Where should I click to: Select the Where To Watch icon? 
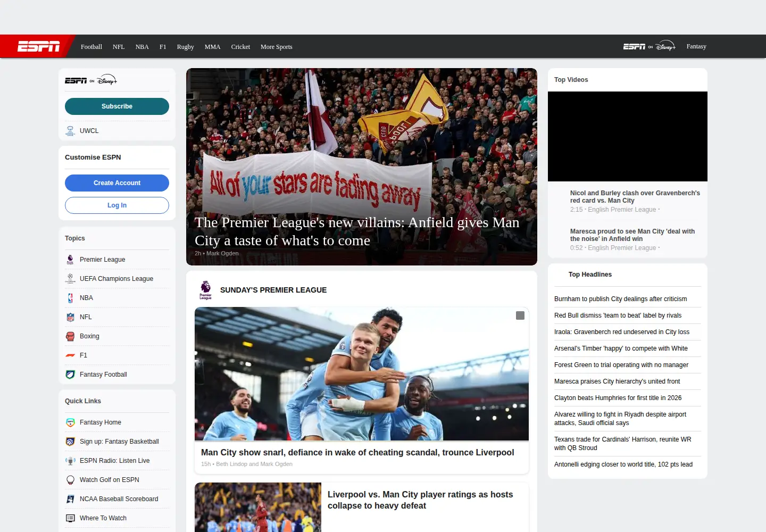[x=70, y=518]
